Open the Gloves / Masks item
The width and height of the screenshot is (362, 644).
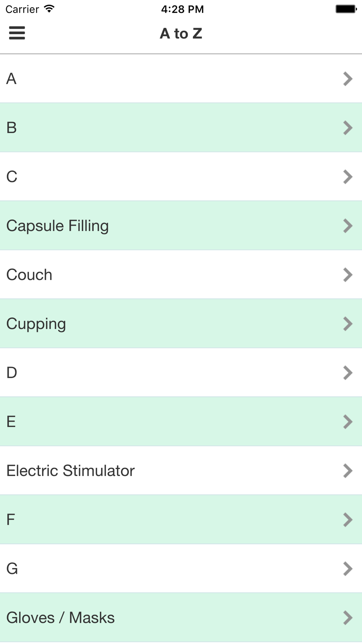pyautogui.click(x=181, y=618)
